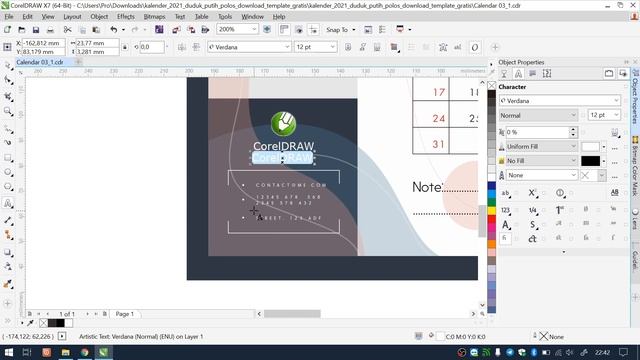The image size is (640, 360).
Task: Click the X position input field
Action: pos(43,43)
